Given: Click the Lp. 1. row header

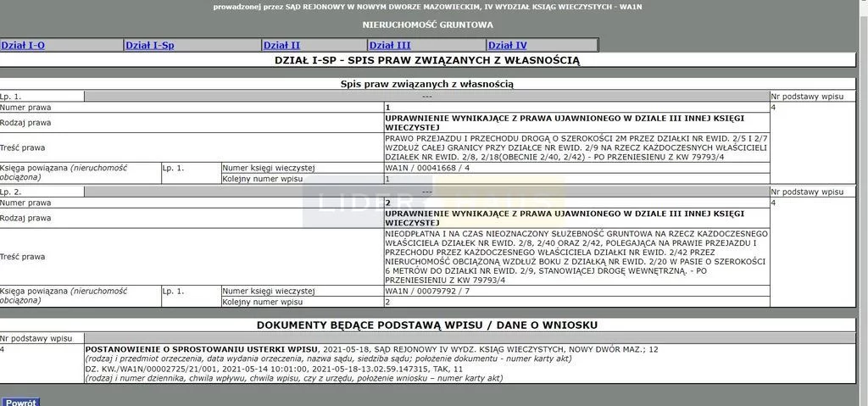Looking at the screenshot, I should pos(12,97).
